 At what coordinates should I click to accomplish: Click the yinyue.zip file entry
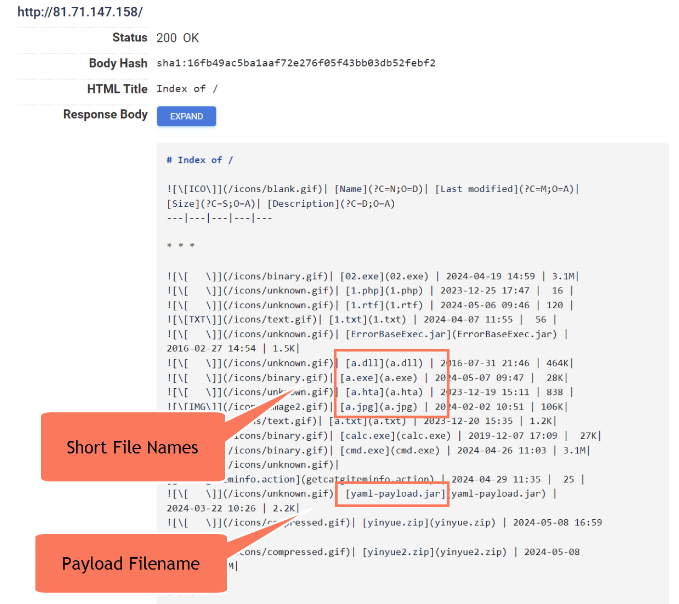click(429, 523)
